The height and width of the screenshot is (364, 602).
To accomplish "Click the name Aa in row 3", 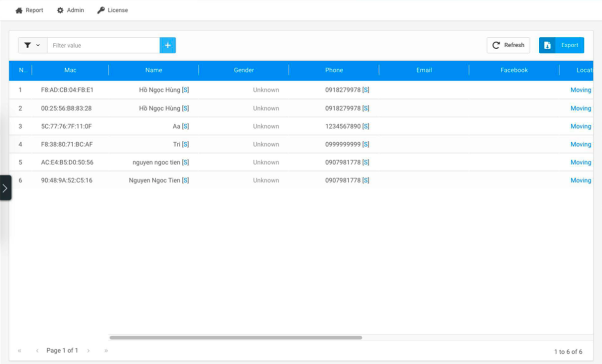I will coord(176,126).
